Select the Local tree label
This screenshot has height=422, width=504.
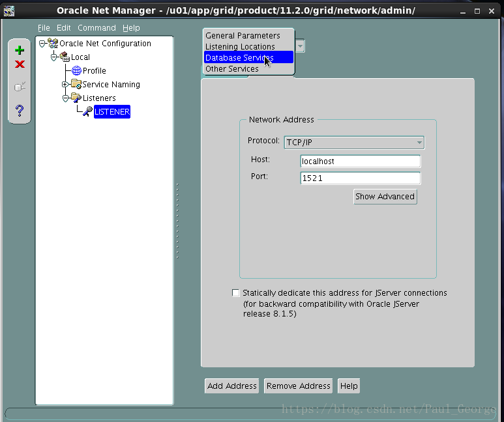tap(80, 57)
